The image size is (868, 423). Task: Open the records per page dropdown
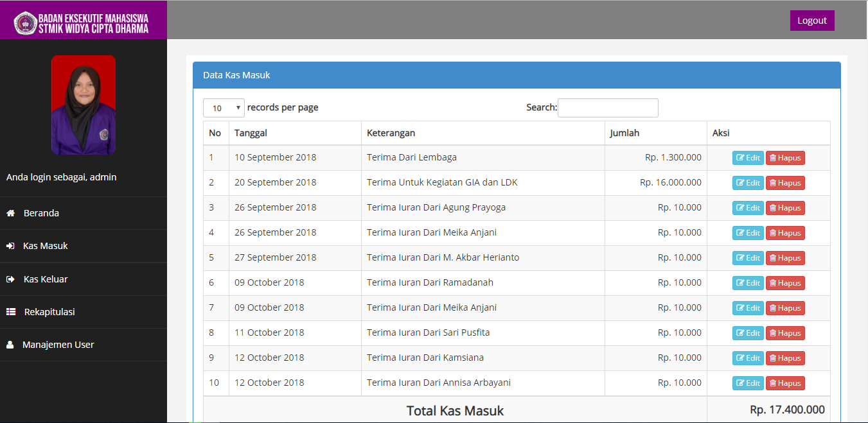coord(224,107)
